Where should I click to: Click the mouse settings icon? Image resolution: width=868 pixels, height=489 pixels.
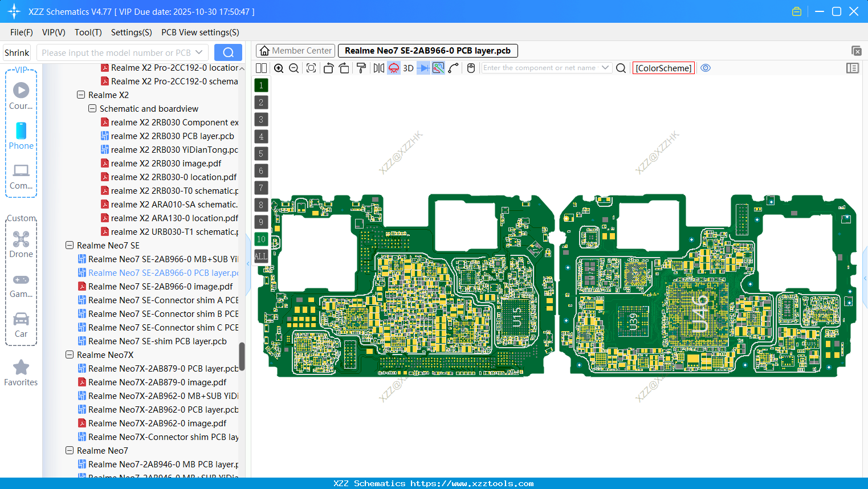(x=470, y=68)
